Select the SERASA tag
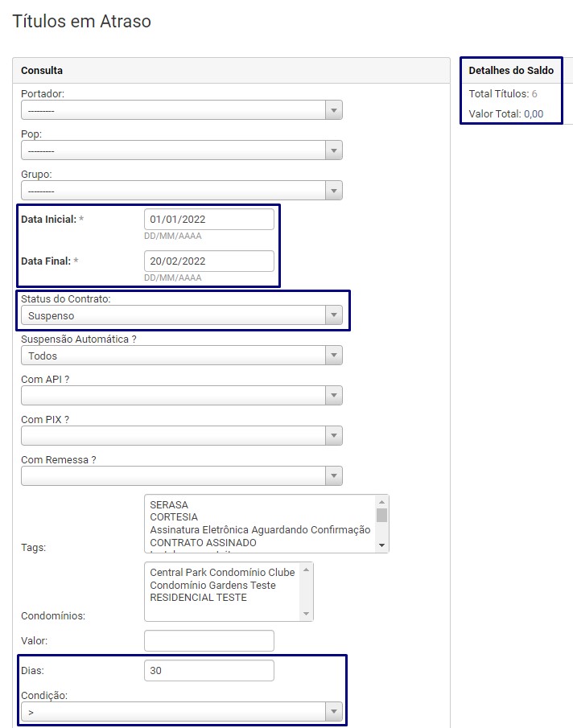Screen dimensions: 573x728 tap(169, 505)
